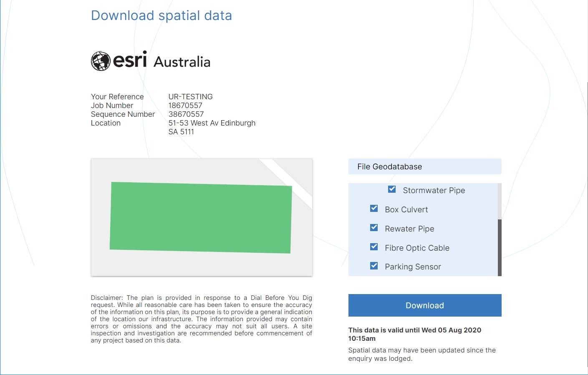Viewport: 588px width, 375px height.
Task: Click the 51-53 West Av Edinburgh address
Action: click(x=212, y=123)
